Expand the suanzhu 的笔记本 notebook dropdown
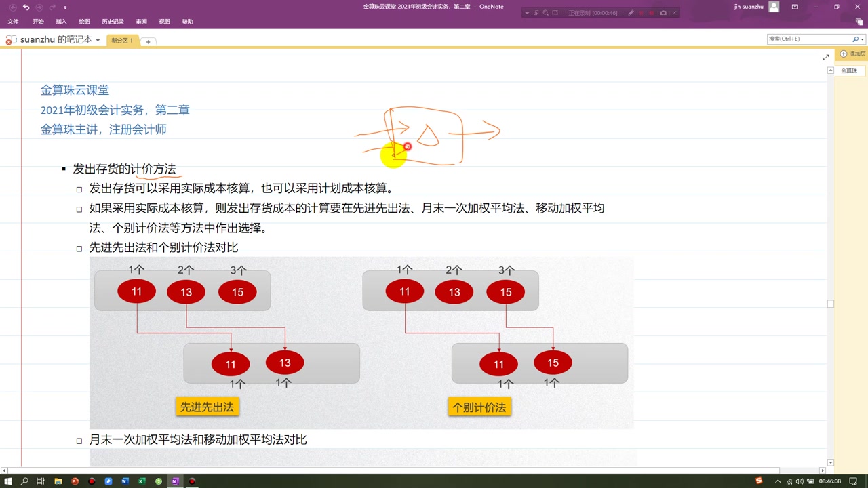 coord(98,40)
